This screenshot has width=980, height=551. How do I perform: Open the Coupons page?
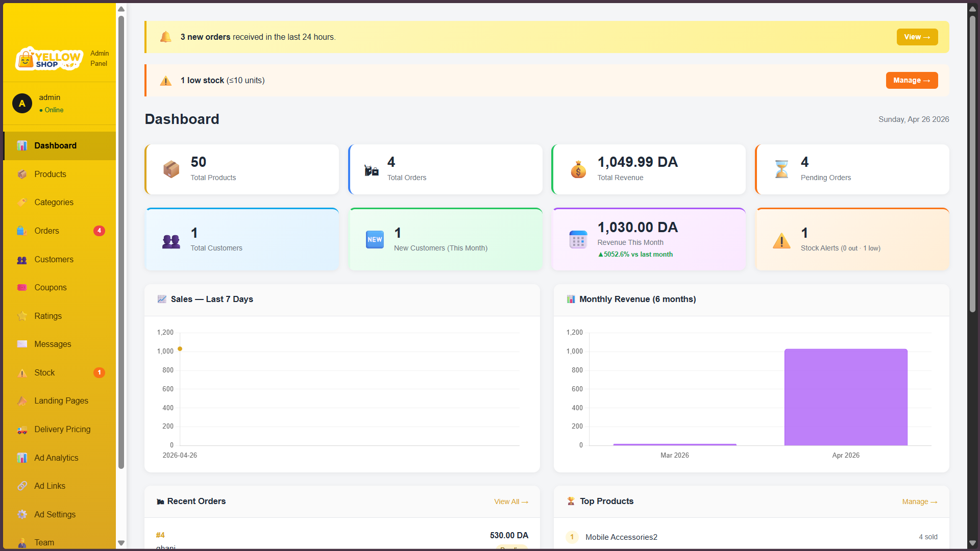[60, 288]
